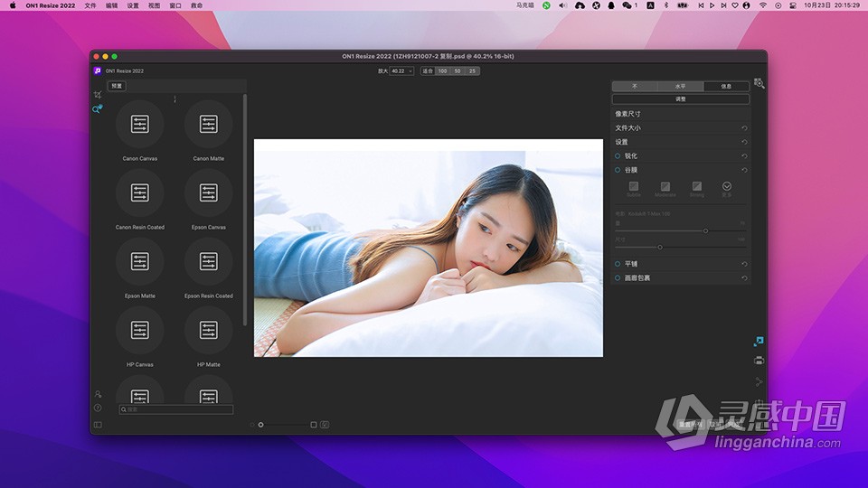Enable the 画廊包裹 toggle circle
This screenshot has width=868, height=488.
(618, 277)
